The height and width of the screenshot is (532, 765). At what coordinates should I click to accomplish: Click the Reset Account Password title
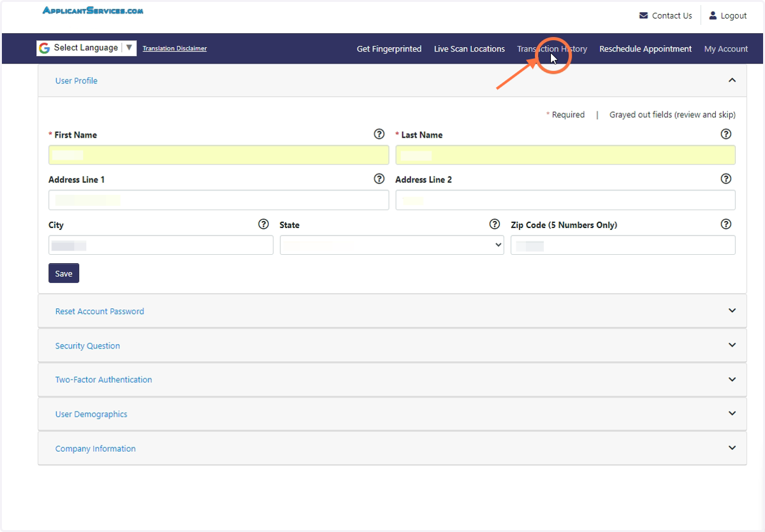coord(99,312)
